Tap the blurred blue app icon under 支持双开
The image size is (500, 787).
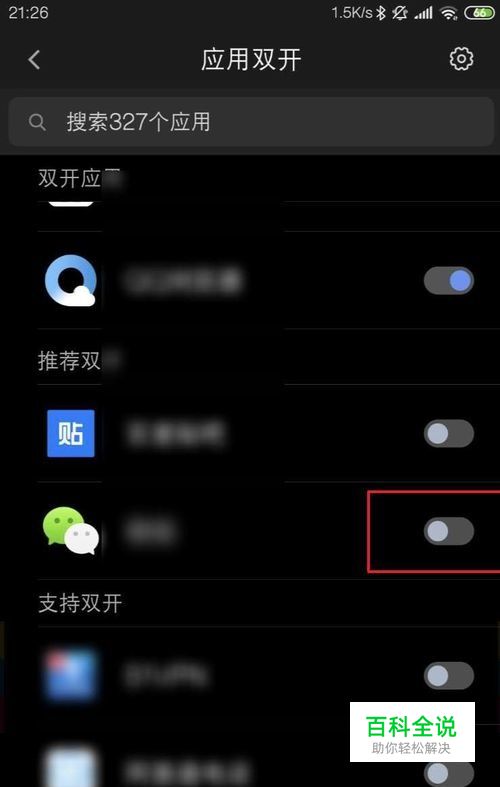pyautogui.click(x=70, y=675)
